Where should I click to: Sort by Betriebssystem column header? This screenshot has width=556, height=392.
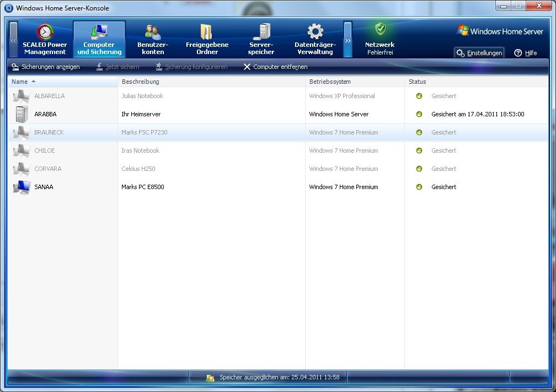pyautogui.click(x=355, y=82)
